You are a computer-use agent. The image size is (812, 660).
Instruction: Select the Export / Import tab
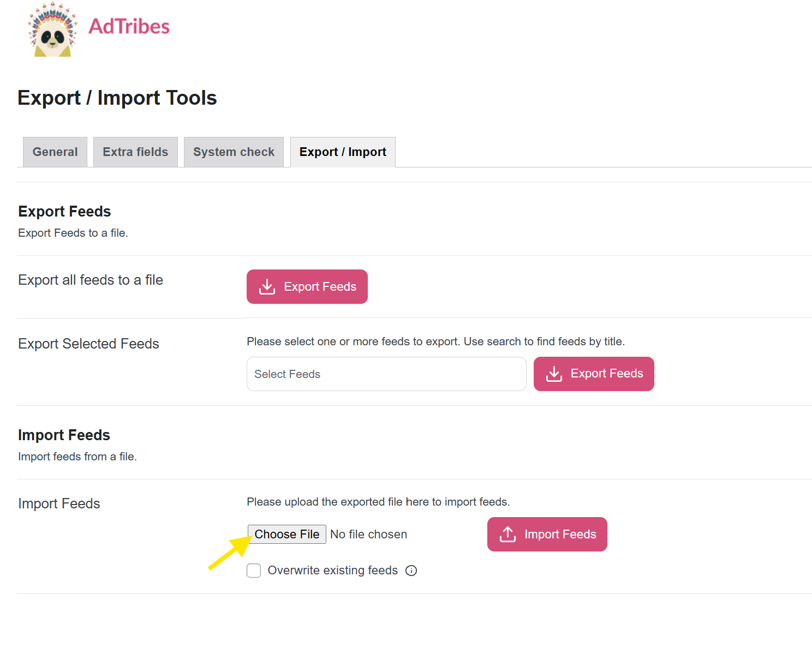click(x=343, y=152)
